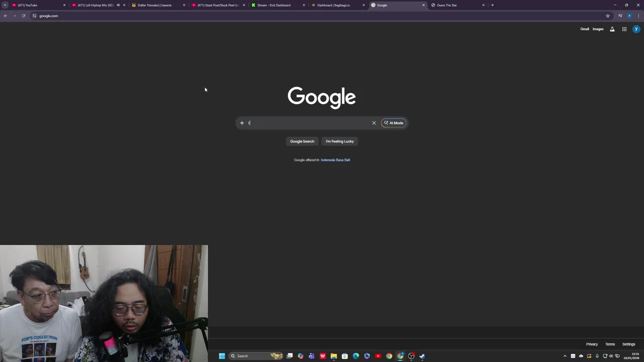The height and width of the screenshot is (362, 644).
Task: Expand the tab search dropdown
Action: click(x=5, y=5)
